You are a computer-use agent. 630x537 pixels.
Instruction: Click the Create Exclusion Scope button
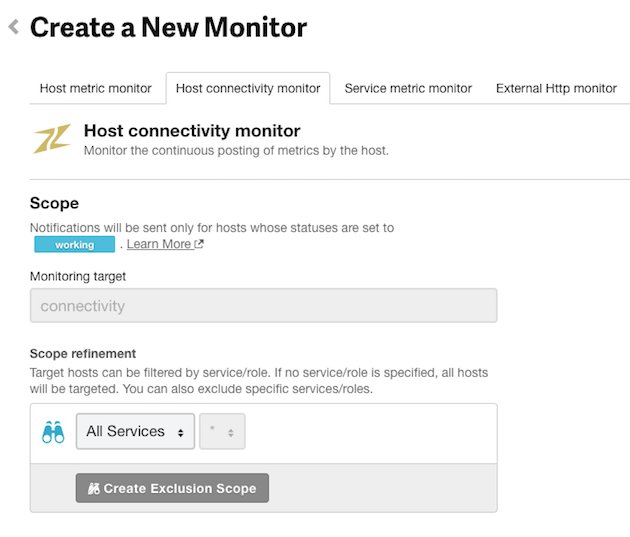tap(172, 488)
